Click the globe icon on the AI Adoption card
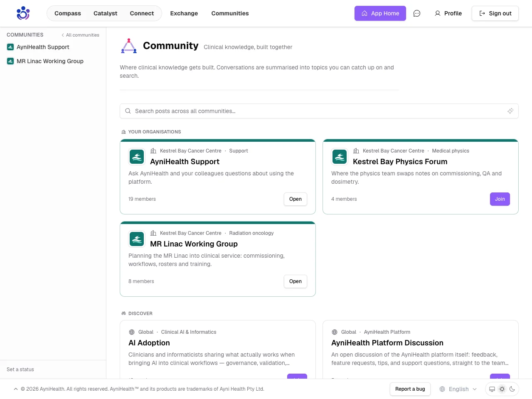This screenshot has height=399, width=532. coord(132,332)
